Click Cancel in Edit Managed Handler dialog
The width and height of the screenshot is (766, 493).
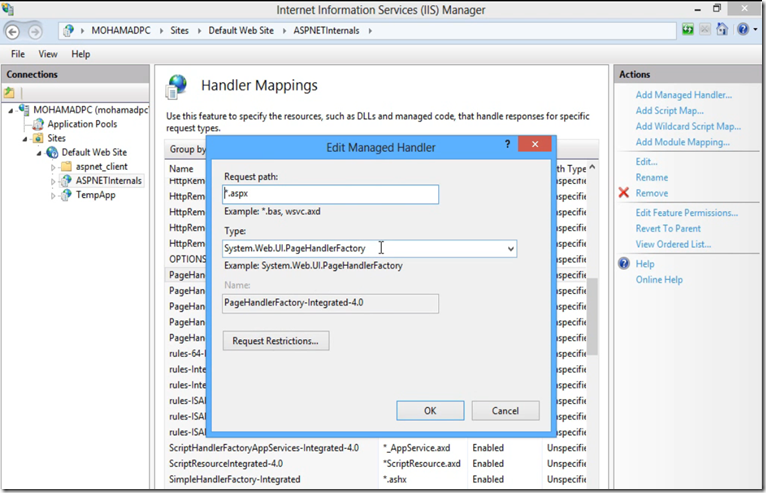[505, 410]
